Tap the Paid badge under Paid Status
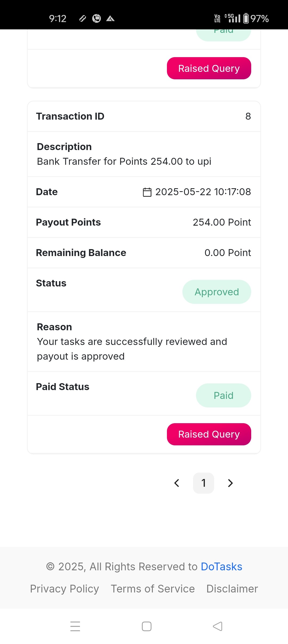This screenshot has width=288, height=644. click(223, 395)
